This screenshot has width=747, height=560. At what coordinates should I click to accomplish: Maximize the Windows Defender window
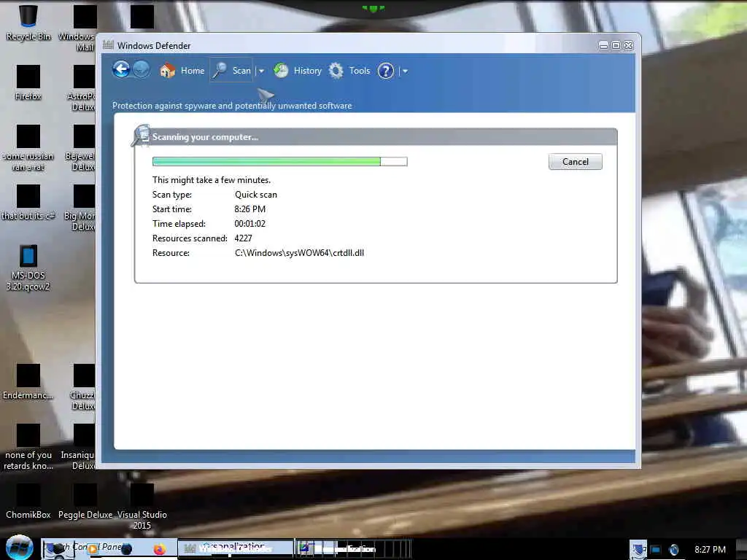[x=616, y=46]
